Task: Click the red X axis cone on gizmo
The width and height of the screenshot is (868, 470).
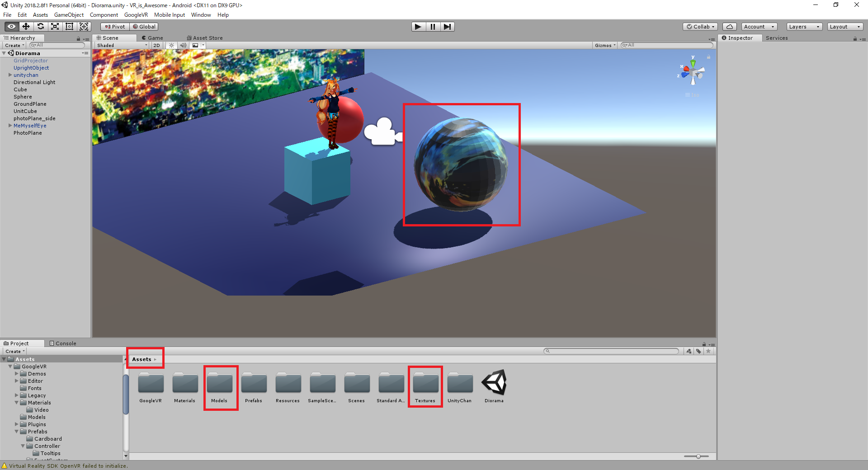Action: [686, 69]
